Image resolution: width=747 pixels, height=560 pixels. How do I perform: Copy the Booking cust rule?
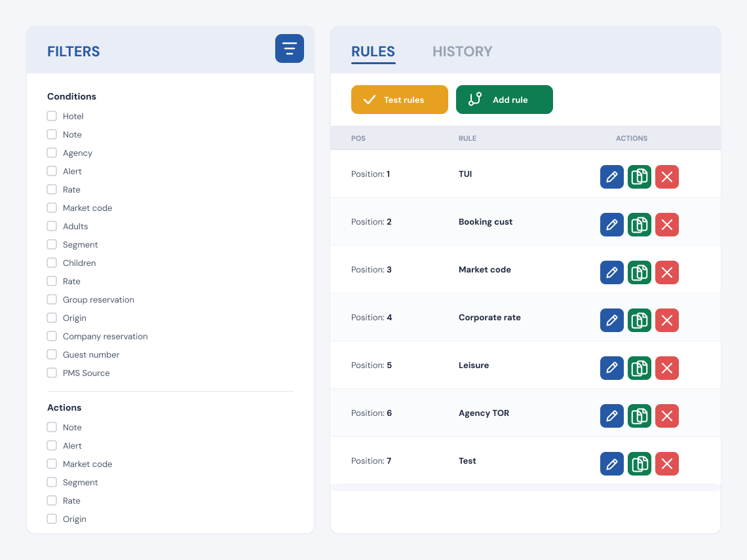pyautogui.click(x=640, y=225)
